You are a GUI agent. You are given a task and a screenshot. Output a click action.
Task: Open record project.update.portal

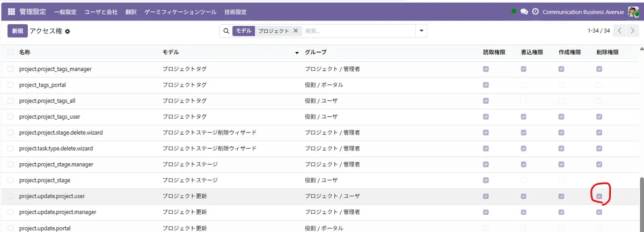click(45, 228)
